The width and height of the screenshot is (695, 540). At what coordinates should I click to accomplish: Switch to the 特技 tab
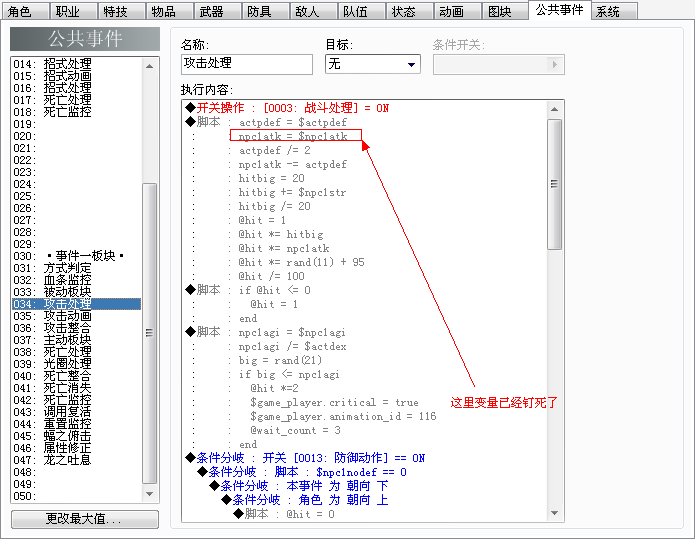tap(121, 11)
